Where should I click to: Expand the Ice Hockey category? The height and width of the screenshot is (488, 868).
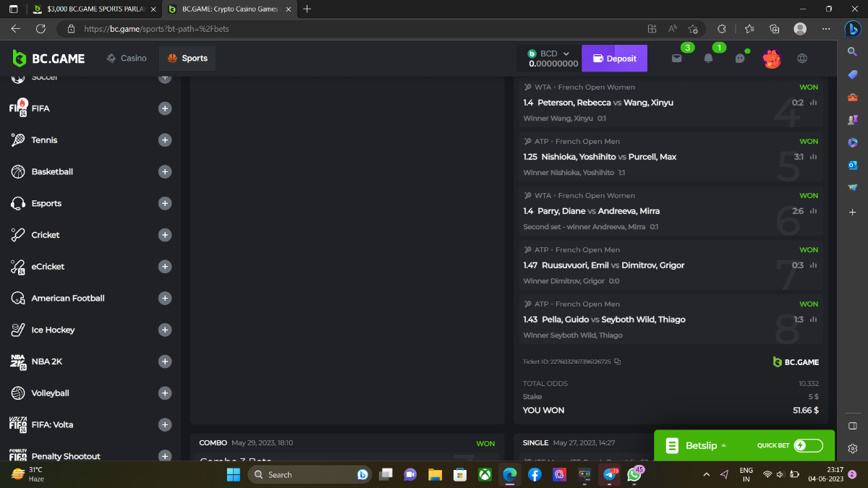pos(165,330)
